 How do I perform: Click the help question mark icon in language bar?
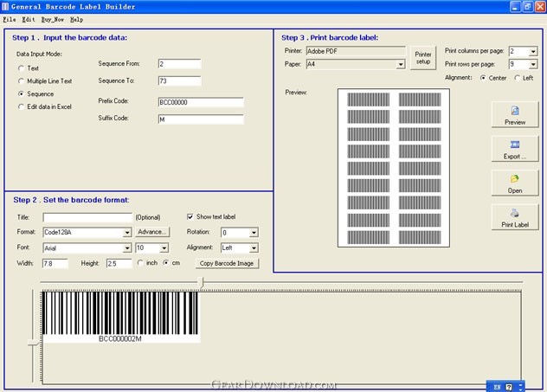(509, 387)
